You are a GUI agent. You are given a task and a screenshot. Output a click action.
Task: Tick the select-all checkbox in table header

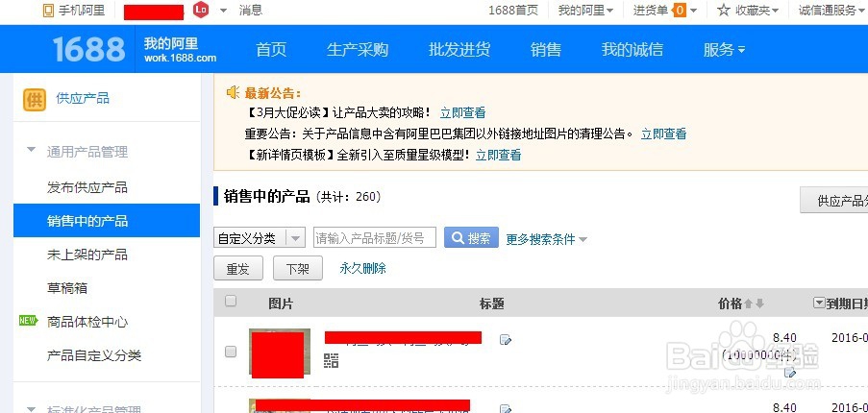[231, 301]
